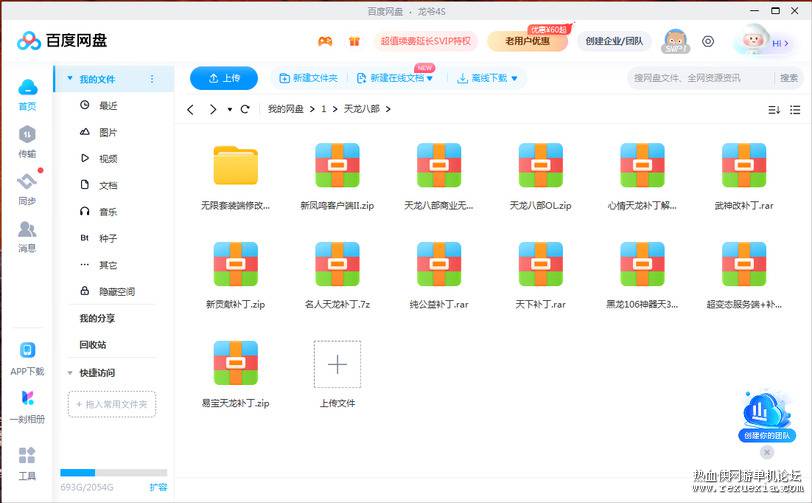Click 拖入常用文件夹 drop box
Image resolution: width=812 pixels, height=503 pixels.
(112, 404)
